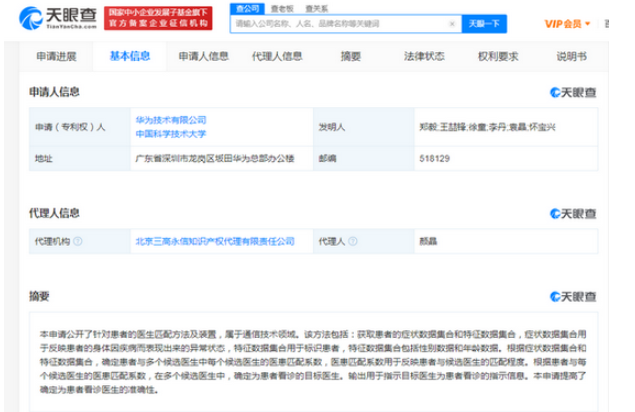The image size is (635, 412).
Task: Switch to the 权利要求 tab
Action: (x=498, y=56)
